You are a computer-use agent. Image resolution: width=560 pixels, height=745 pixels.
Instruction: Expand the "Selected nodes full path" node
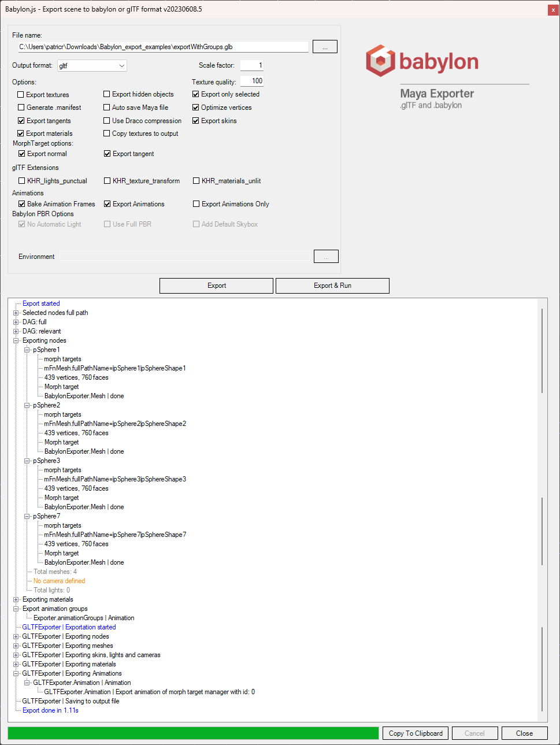click(16, 312)
